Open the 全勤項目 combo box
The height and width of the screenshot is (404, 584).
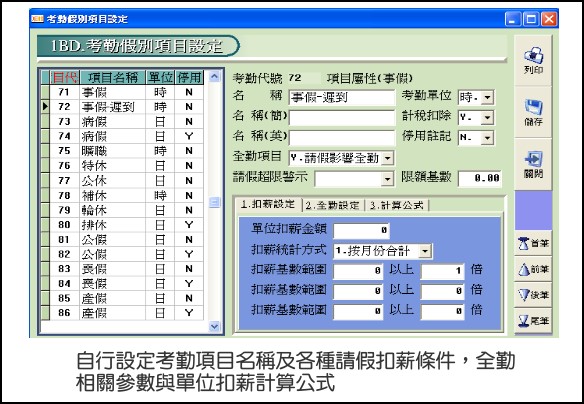pos(387,158)
